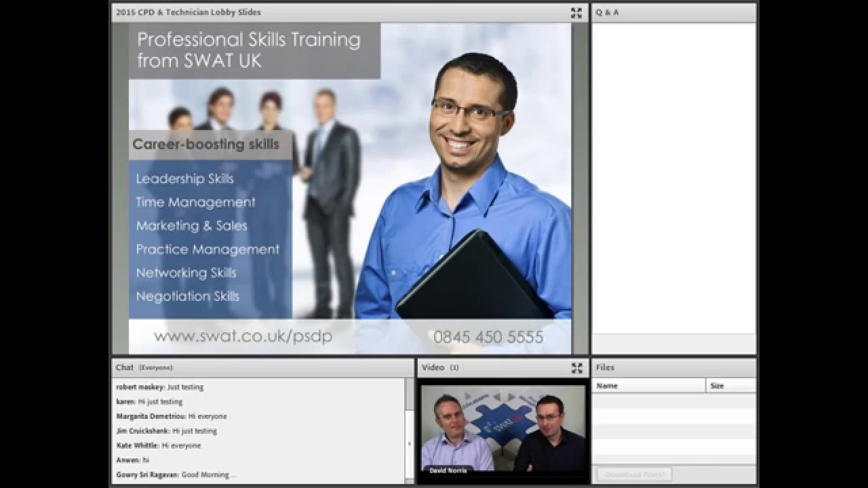Click the Q & A input field at bottom
868x488 pixels.
pyautogui.click(x=673, y=344)
